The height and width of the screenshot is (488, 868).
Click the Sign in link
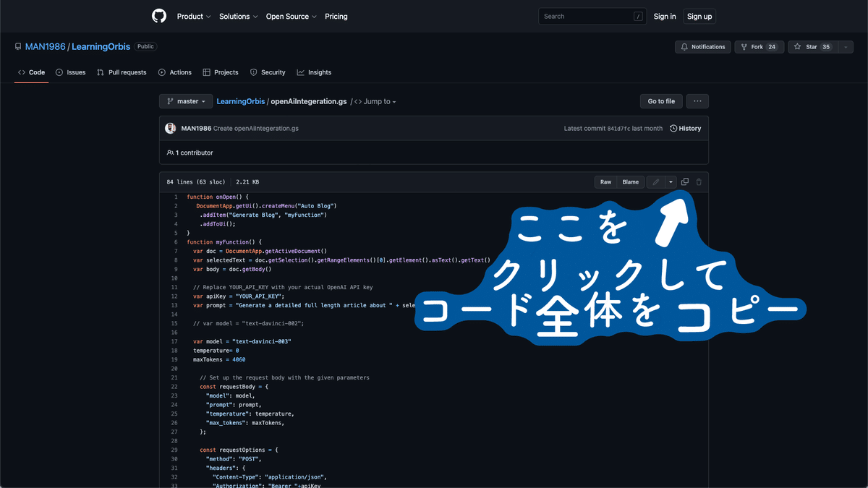point(665,16)
